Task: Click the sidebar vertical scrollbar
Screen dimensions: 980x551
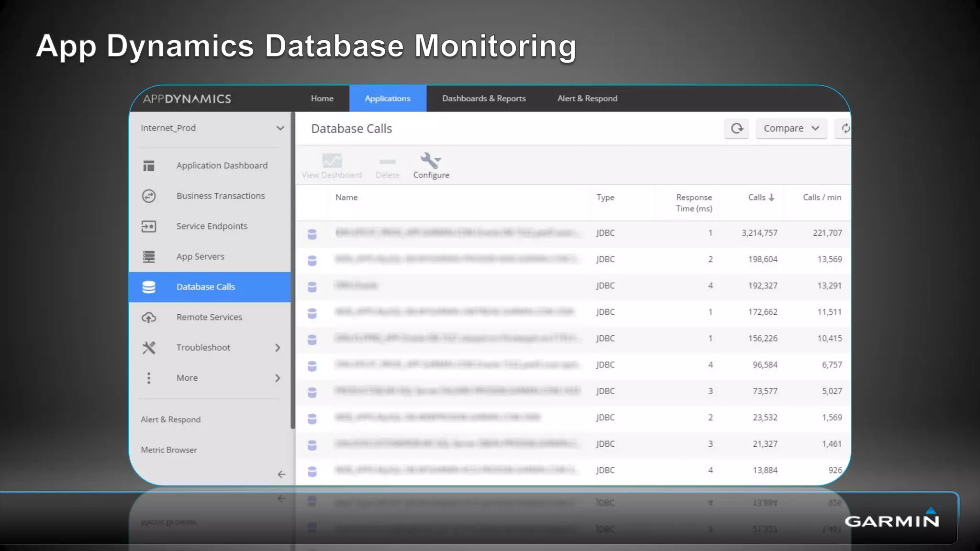Action: point(292,270)
